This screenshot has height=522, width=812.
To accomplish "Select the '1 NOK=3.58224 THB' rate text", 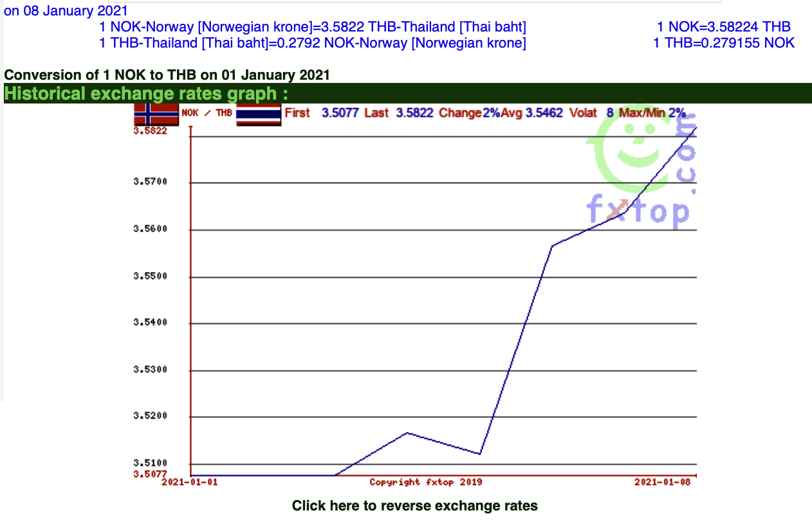I will [723, 27].
